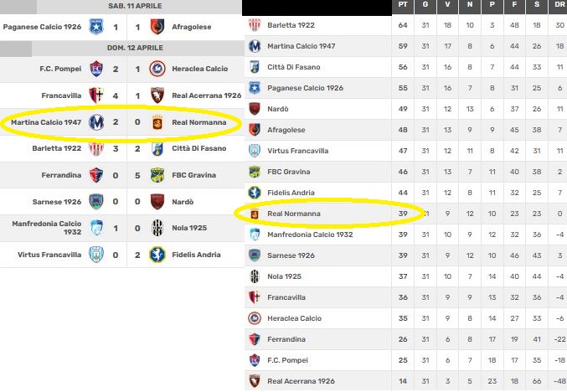
Task: Click the Barletta 1922 crest in standings
Action: click(255, 24)
